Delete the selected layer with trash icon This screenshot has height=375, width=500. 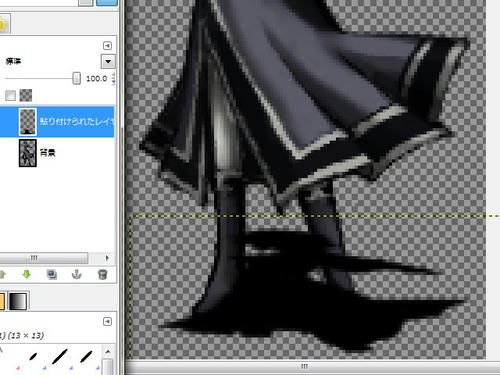tap(102, 274)
